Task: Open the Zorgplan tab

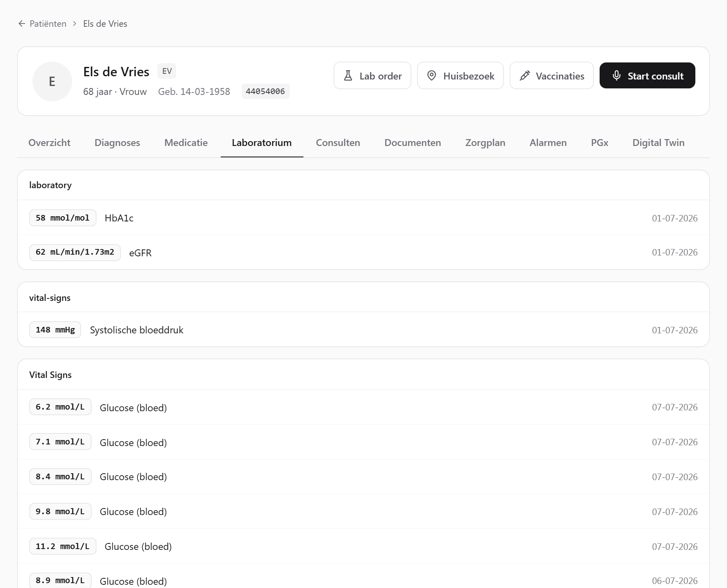Action: coord(485,143)
